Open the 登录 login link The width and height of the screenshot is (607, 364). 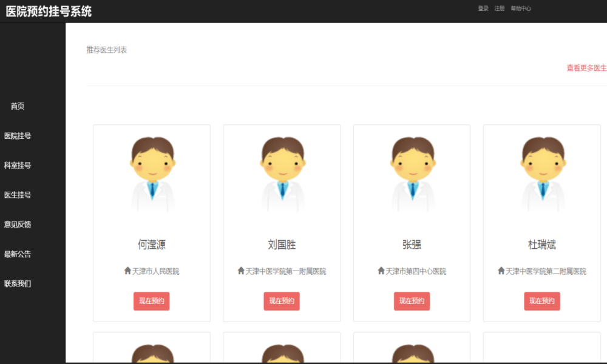(x=483, y=8)
